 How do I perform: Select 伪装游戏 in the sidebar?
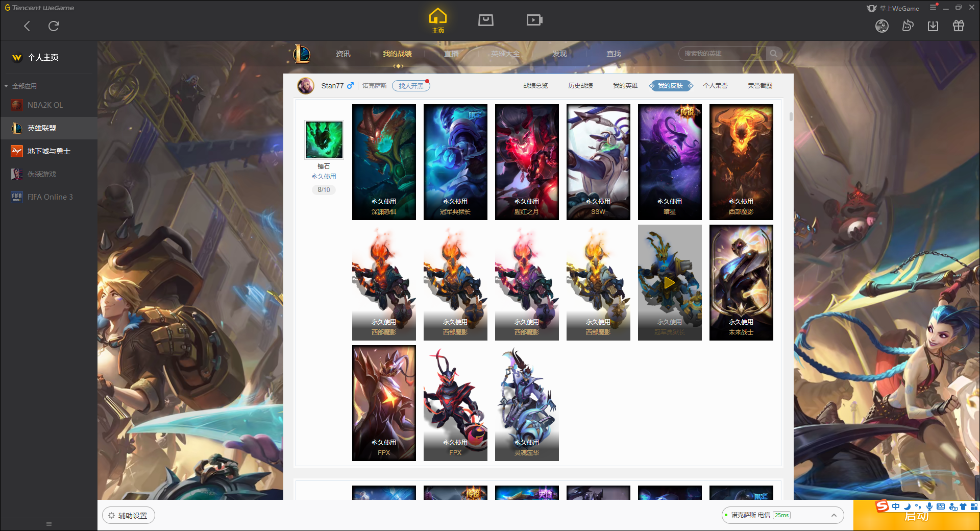point(48,174)
